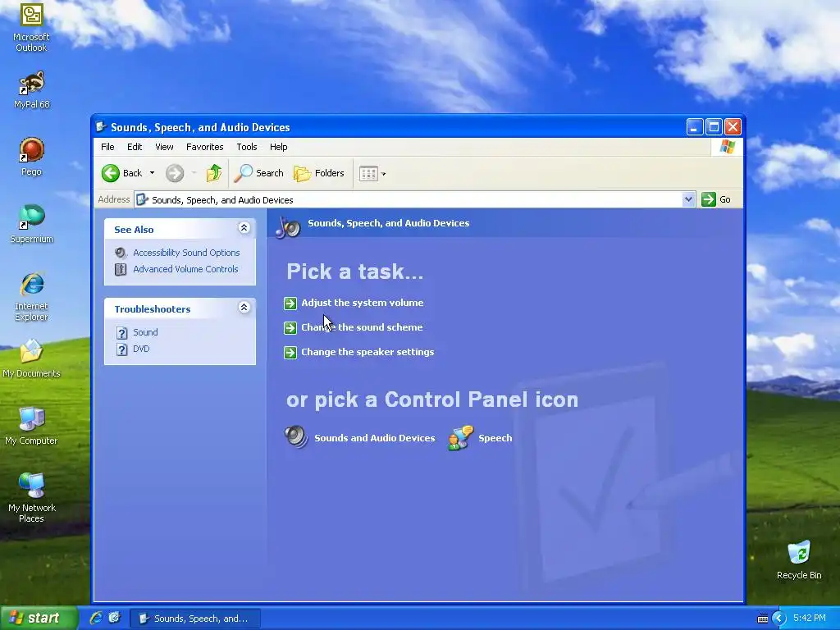This screenshot has width=840, height=630.
Task: Click the Sound troubleshooter question-mark icon
Action: [x=121, y=333]
